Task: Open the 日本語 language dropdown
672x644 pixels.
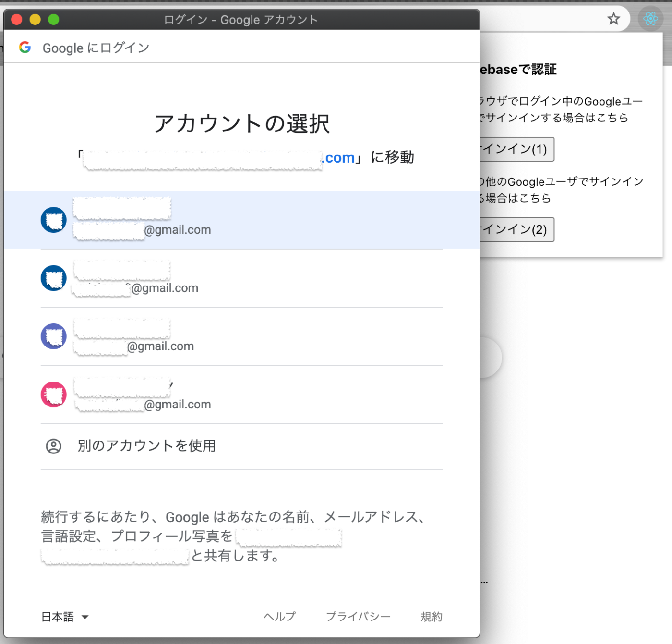Action: [x=65, y=617]
